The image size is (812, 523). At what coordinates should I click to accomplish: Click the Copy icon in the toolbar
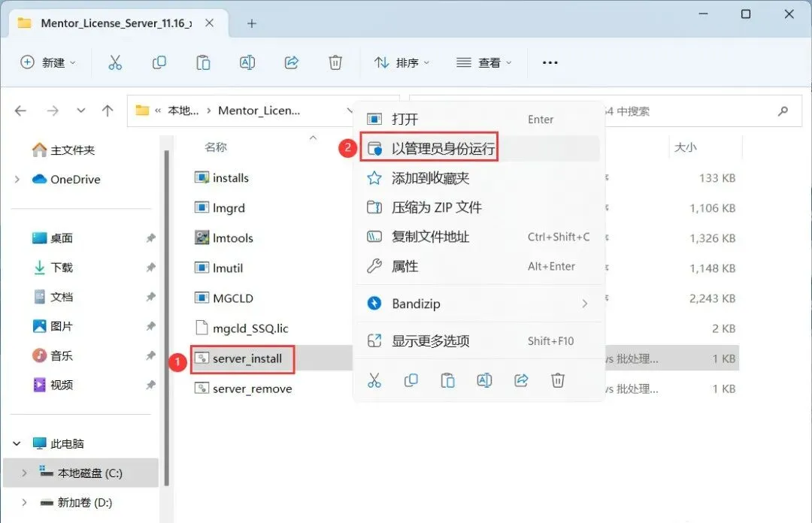click(159, 62)
